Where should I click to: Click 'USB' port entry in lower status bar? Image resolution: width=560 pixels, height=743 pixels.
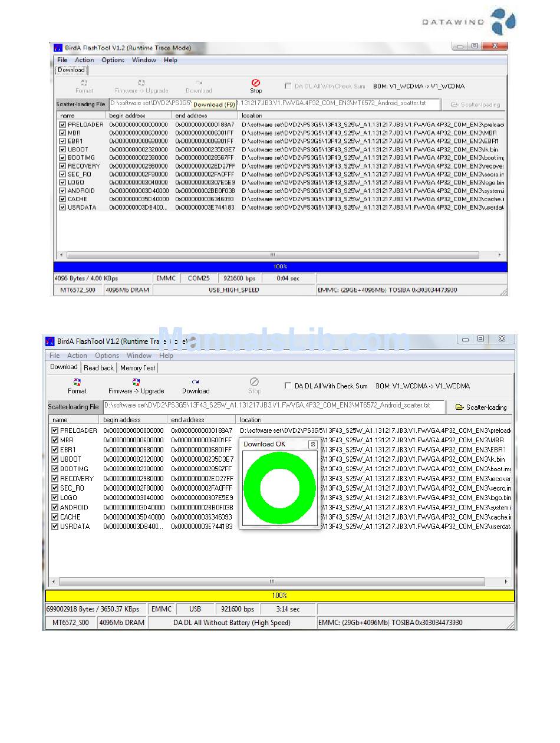195,609
